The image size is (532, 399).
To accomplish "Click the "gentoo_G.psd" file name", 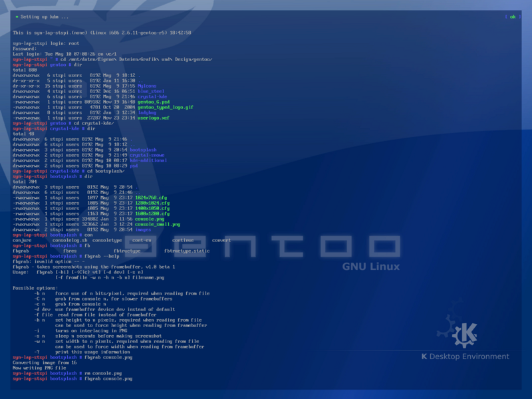I will 154,102.
